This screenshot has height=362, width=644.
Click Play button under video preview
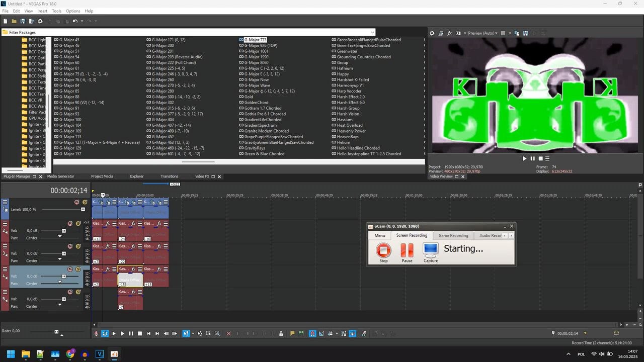(x=524, y=158)
